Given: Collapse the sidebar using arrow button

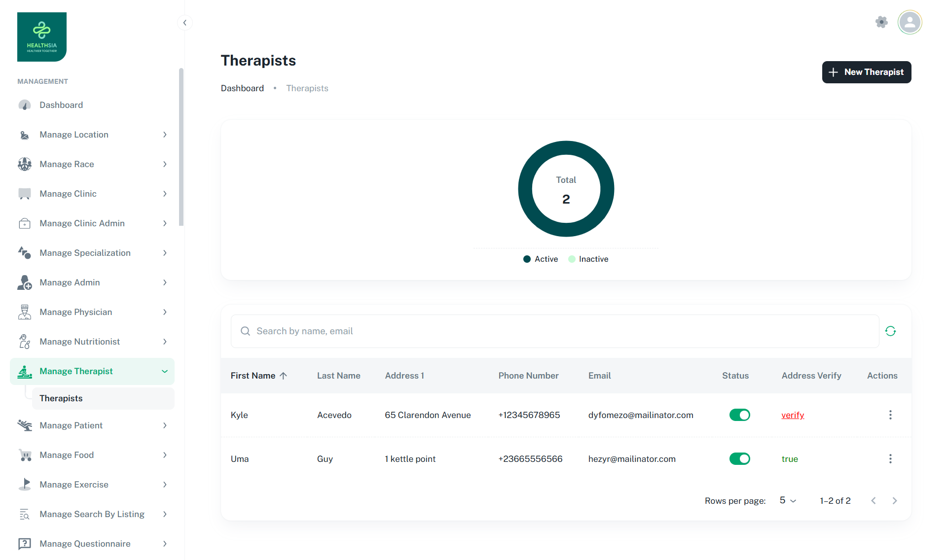Looking at the screenshot, I should tap(184, 23).
